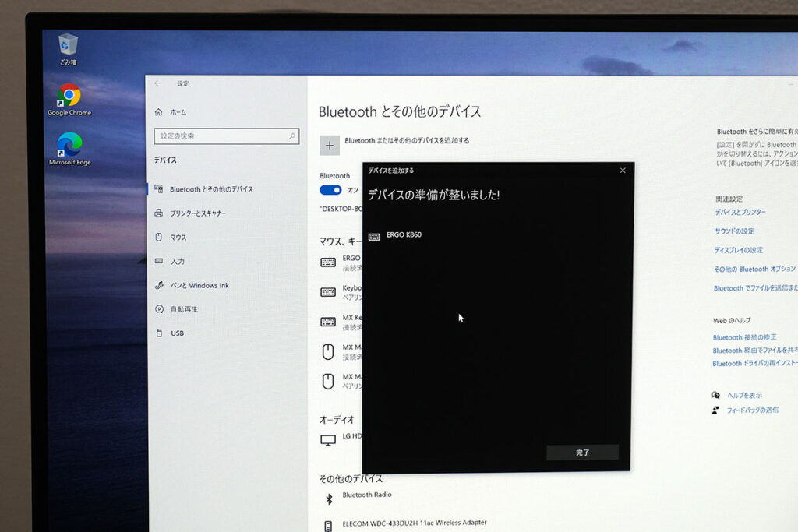Click the 関連設定 heading
The width and height of the screenshot is (798, 532).
click(x=729, y=199)
